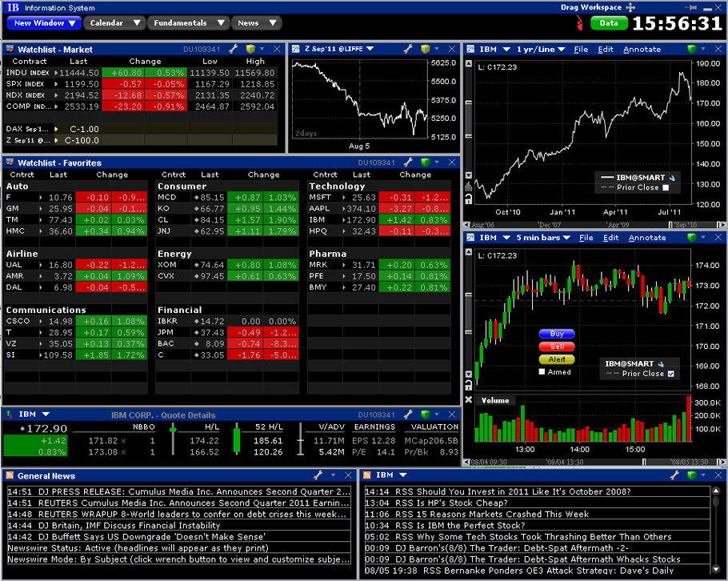The width and height of the screenshot is (728, 581).
Task: Open the wrench settings in Watchlist - Favorites
Action: pyautogui.click(x=408, y=162)
